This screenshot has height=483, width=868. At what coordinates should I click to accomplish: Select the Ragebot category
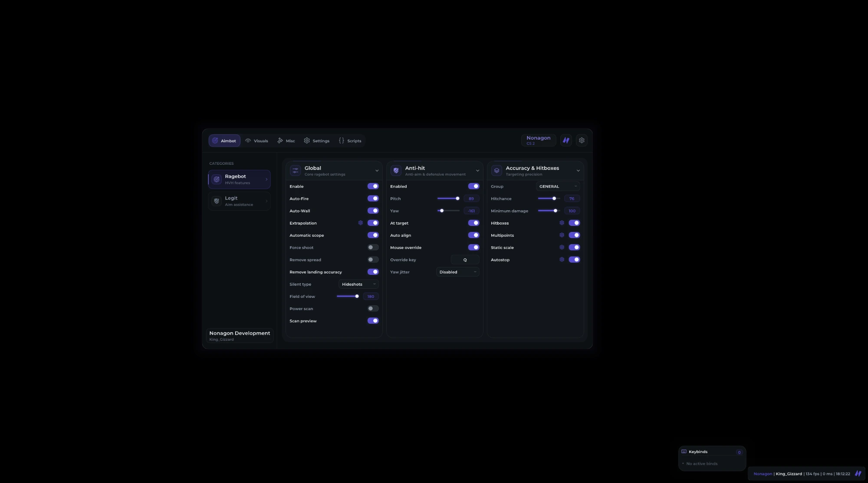(x=239, y=179)
